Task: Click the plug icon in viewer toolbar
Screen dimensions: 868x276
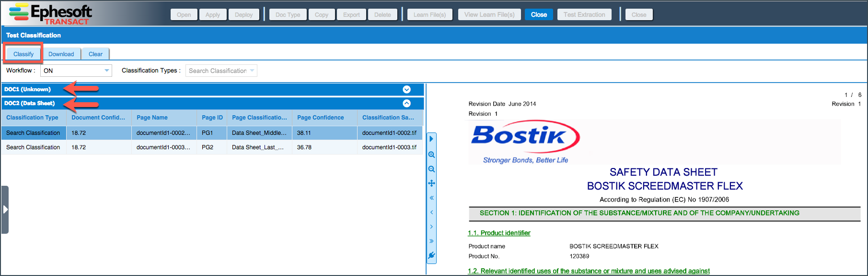Action: [x=431, y=255]
